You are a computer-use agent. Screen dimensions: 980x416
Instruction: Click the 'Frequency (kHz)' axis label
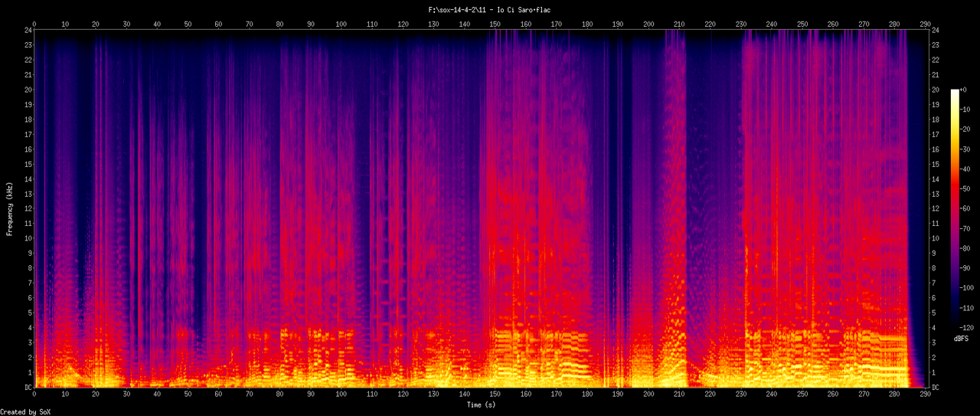[10, 209]
